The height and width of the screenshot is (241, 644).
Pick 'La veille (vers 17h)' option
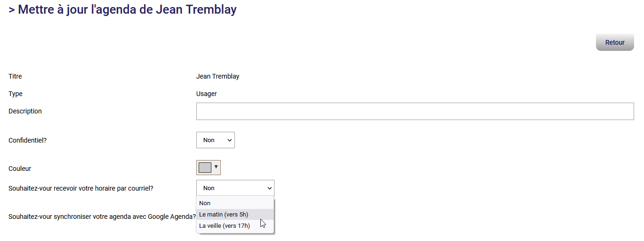coord(225,226)
